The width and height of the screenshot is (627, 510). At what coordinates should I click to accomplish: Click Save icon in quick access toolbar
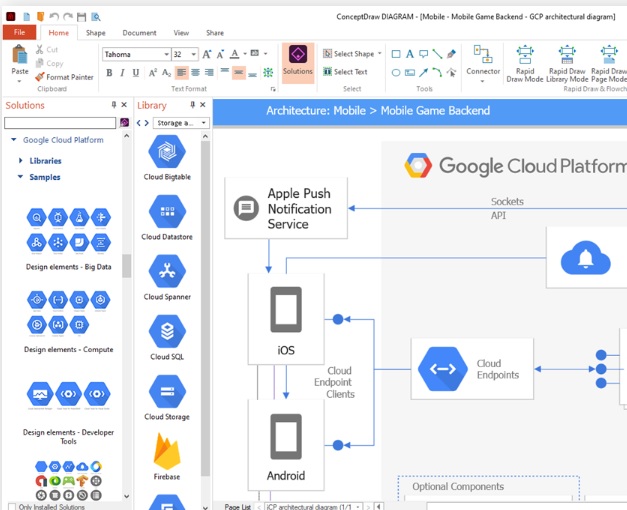point(82,16)
